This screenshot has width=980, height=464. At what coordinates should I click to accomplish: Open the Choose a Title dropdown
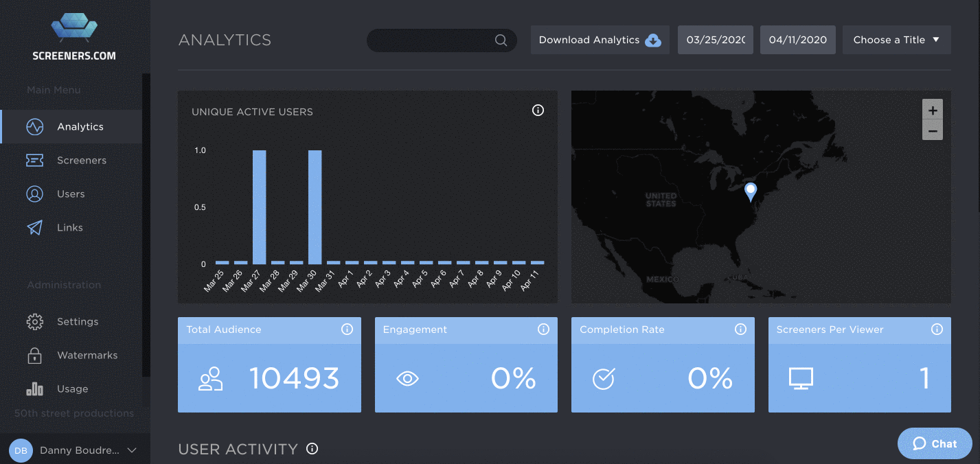896,40
